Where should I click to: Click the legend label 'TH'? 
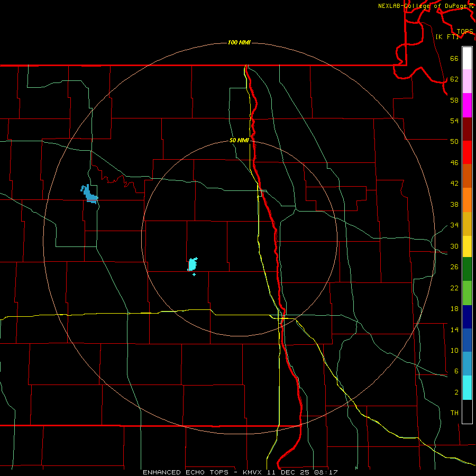454,413
